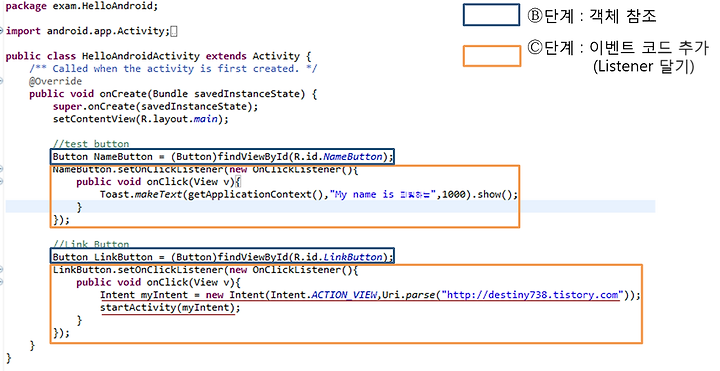Select 'exam.HelloAndroid' in the package statement

tap(101, 6)
